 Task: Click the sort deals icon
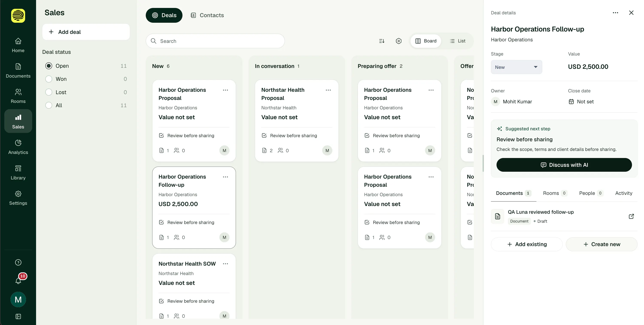pyautogui.click(x=381, y=41)
